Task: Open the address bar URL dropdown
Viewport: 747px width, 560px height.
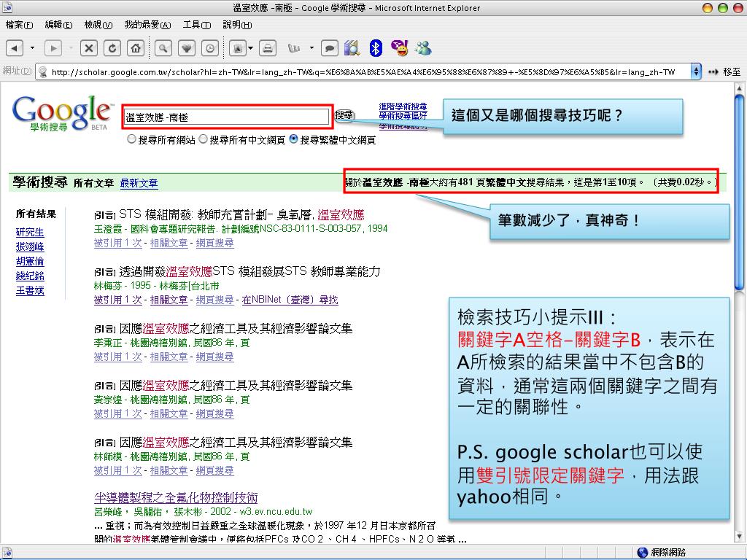Action: click(695, 72)
